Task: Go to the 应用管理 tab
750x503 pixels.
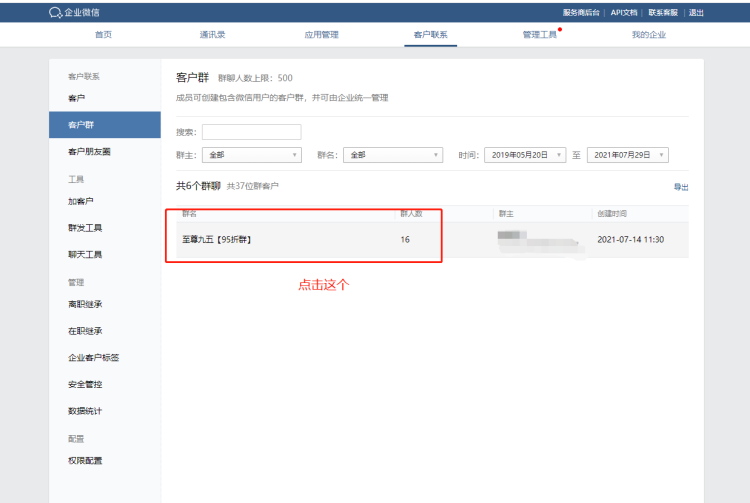Action: coord(321,35)
